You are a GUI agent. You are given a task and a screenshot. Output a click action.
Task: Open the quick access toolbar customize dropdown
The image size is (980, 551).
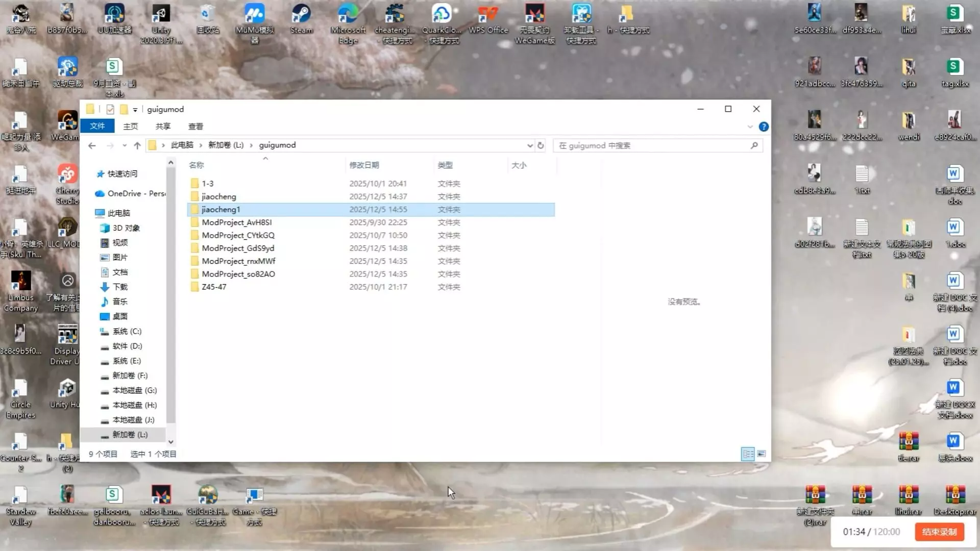pyautogui.click(x=135, y=110)
